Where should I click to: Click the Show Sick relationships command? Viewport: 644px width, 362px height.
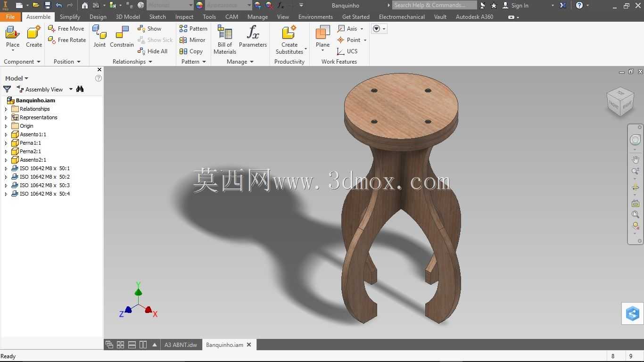coord(155,40)
